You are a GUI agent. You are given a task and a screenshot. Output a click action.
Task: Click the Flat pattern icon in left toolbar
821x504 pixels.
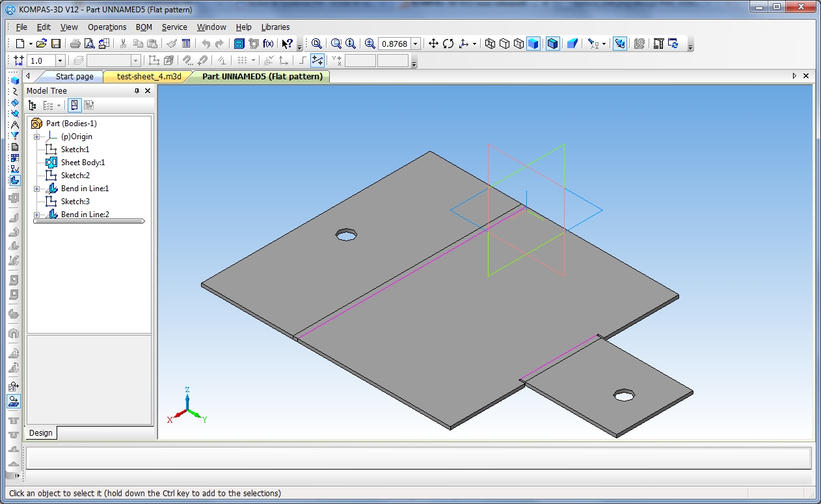point(14,401)
